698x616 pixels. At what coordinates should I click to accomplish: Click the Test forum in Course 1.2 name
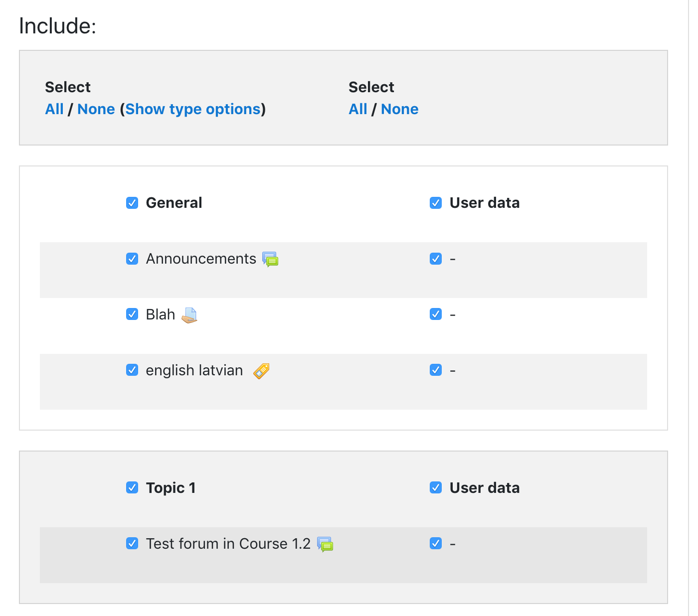click(x=228, y=544)
